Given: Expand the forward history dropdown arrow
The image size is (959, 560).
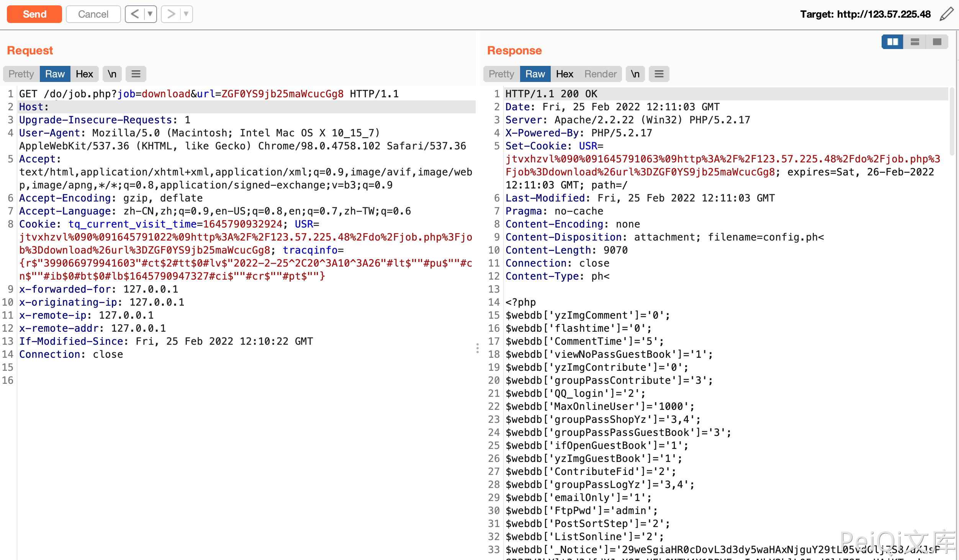Looking at the screenshot, I should pyautogui.click(x=186, y=14).
